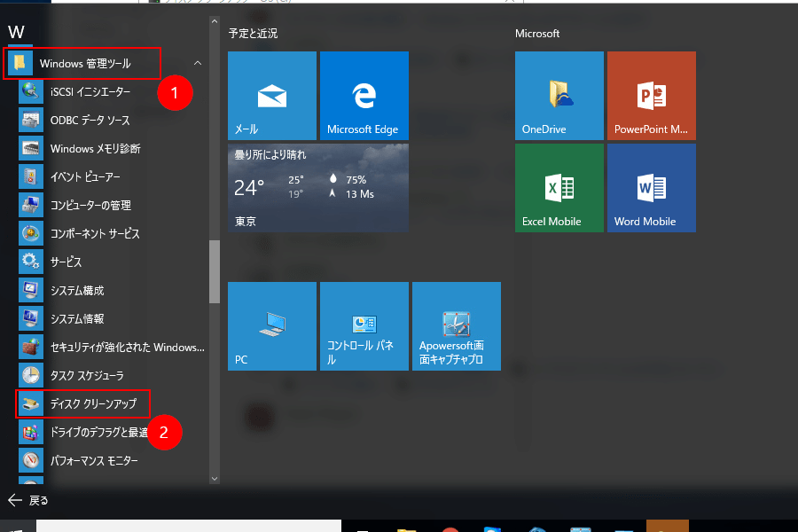Launch Event Viewer
The height and width of the screenshot is (532, 798).
80,176
